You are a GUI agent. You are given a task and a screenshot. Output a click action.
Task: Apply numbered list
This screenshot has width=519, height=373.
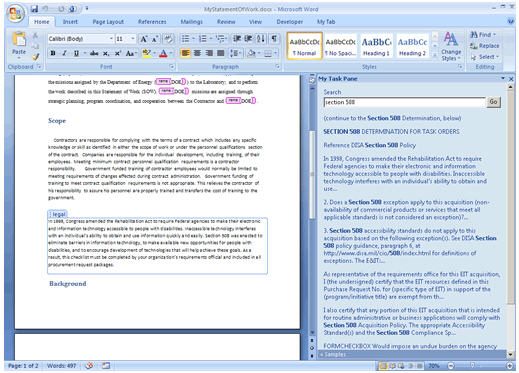pos(203,39)
